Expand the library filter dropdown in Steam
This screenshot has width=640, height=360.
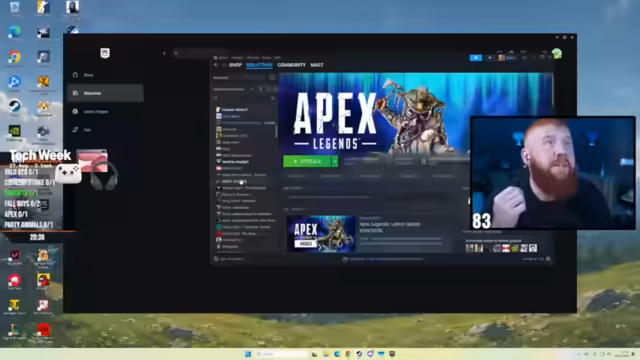pos(252,89)
